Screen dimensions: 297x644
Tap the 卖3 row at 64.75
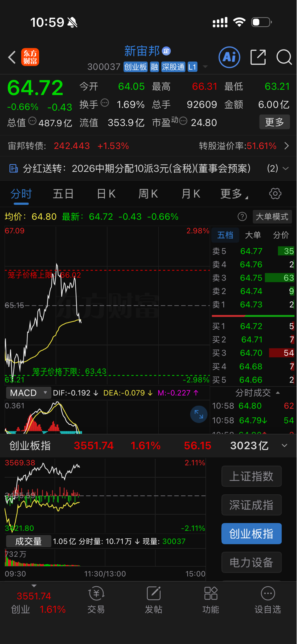point(253,278)
